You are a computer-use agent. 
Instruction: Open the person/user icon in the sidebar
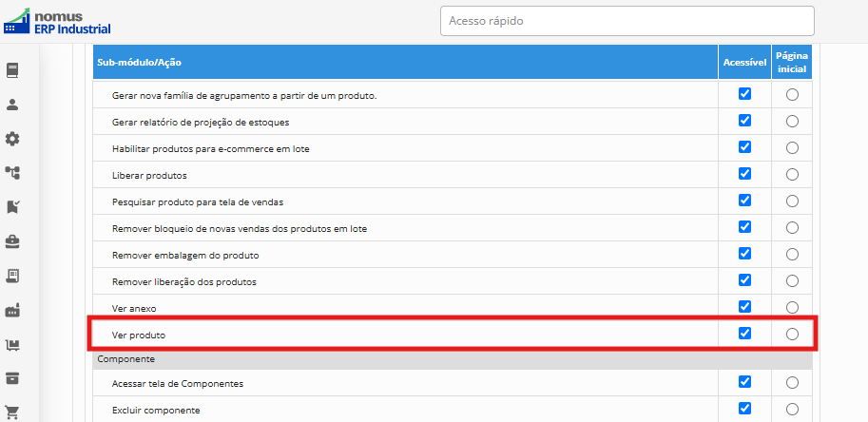[12, 105]
